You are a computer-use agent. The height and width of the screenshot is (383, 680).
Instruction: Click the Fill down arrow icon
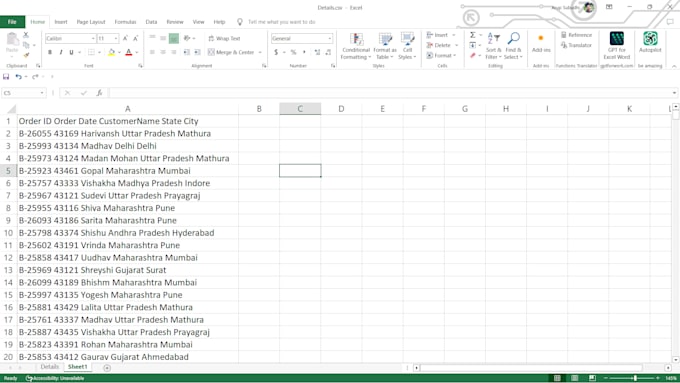473,45
